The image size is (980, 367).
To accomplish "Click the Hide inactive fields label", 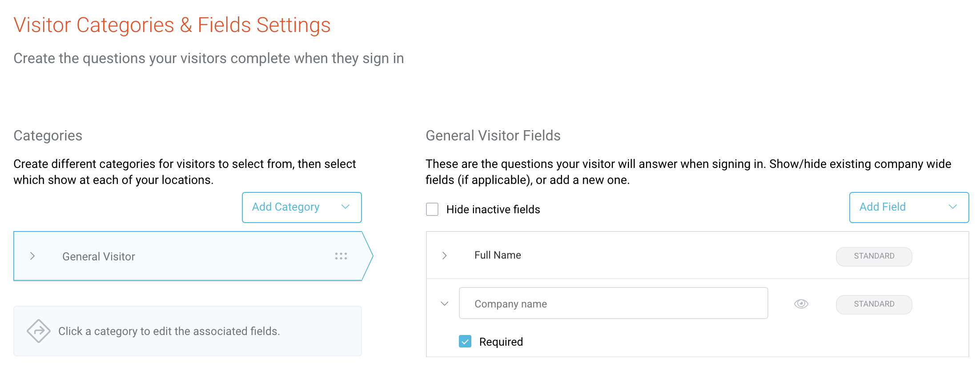I will click(x=493, y=209).
